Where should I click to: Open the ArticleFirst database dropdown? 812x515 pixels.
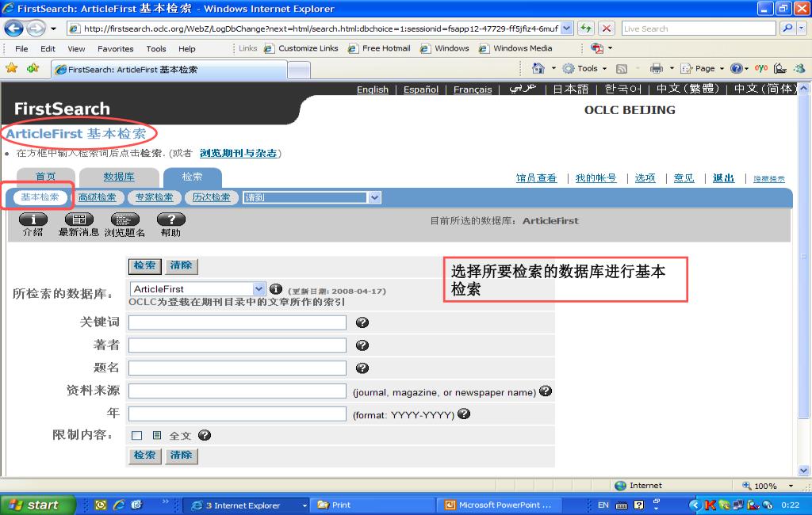click(259, 289)
